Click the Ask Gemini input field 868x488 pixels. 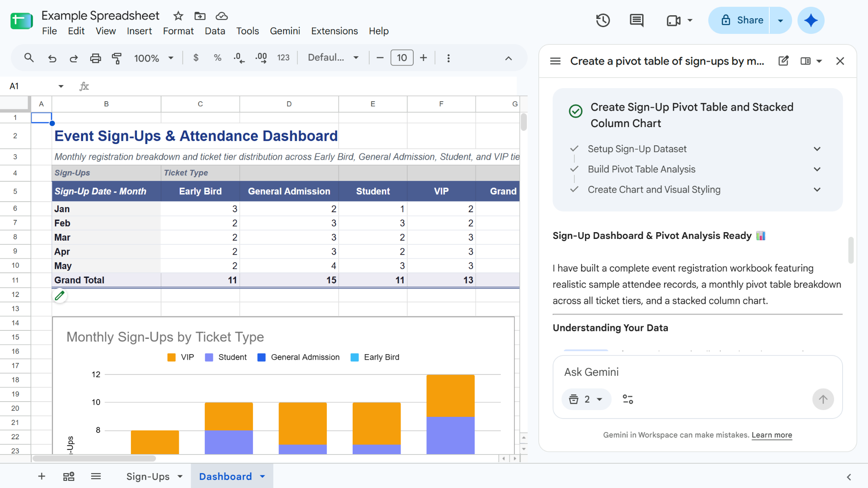click(x=697, y=372)
